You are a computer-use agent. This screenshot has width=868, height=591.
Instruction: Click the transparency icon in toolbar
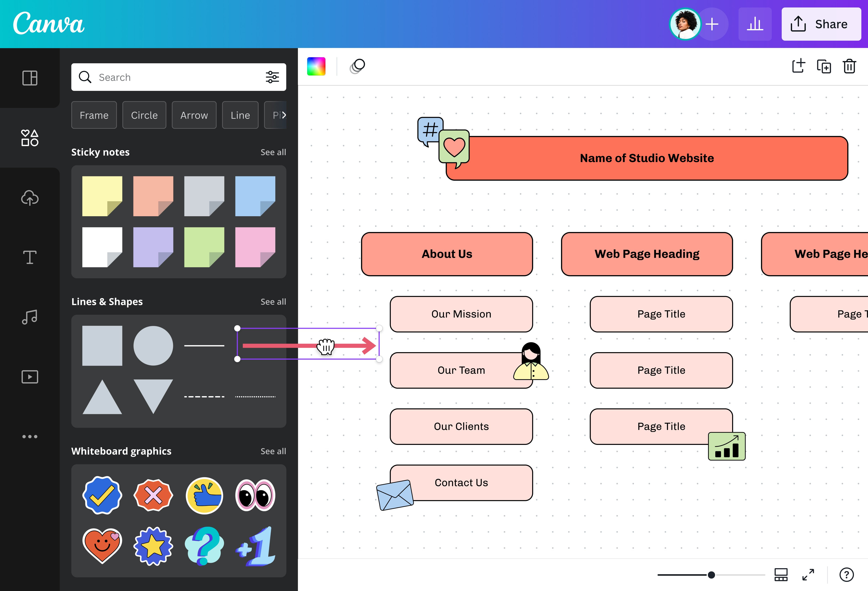[357, 66]
